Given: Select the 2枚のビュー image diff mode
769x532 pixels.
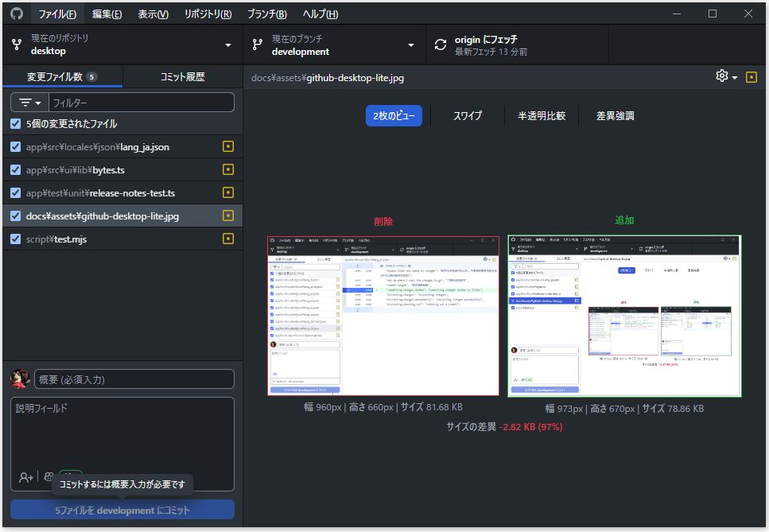Looking at the screenshot, I should pyautogui.click(x=394, y=116).
